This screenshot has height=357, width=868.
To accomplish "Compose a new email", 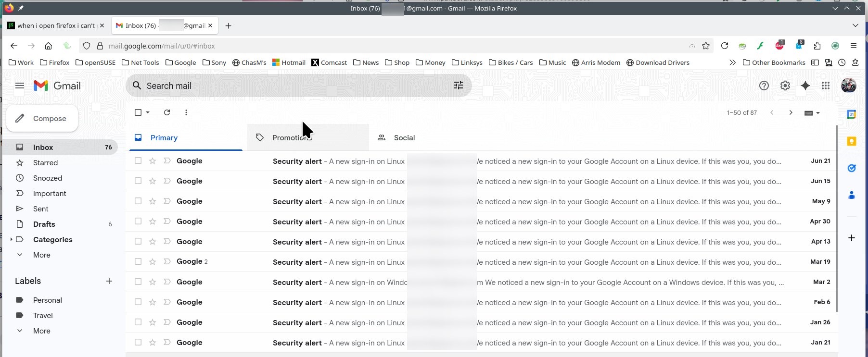I will [42, 118].
